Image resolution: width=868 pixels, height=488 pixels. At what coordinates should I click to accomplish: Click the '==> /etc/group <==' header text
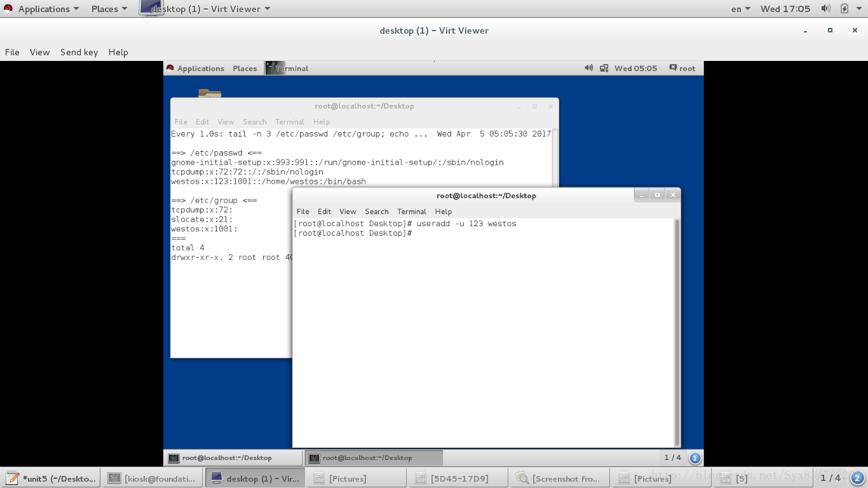214,200
